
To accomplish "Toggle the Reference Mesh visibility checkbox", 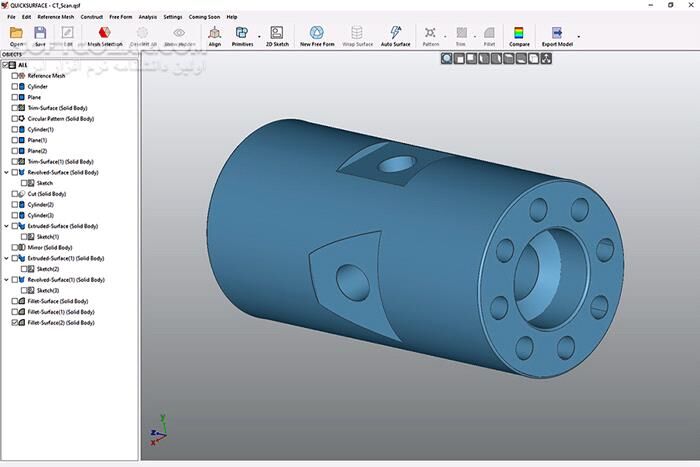I will coord(15,76).
